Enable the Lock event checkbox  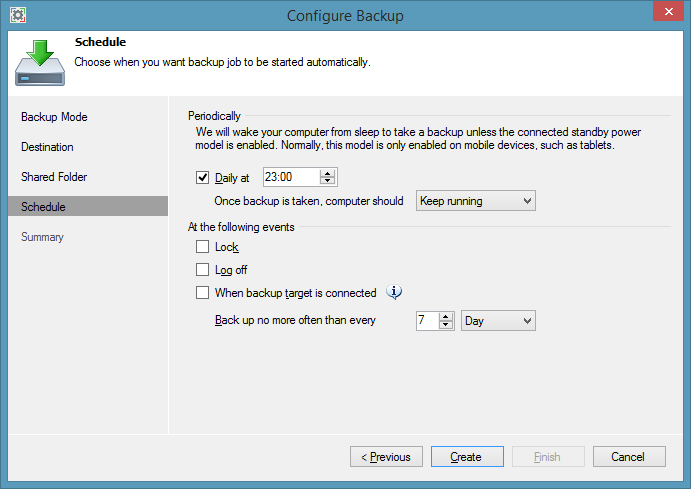203,247
